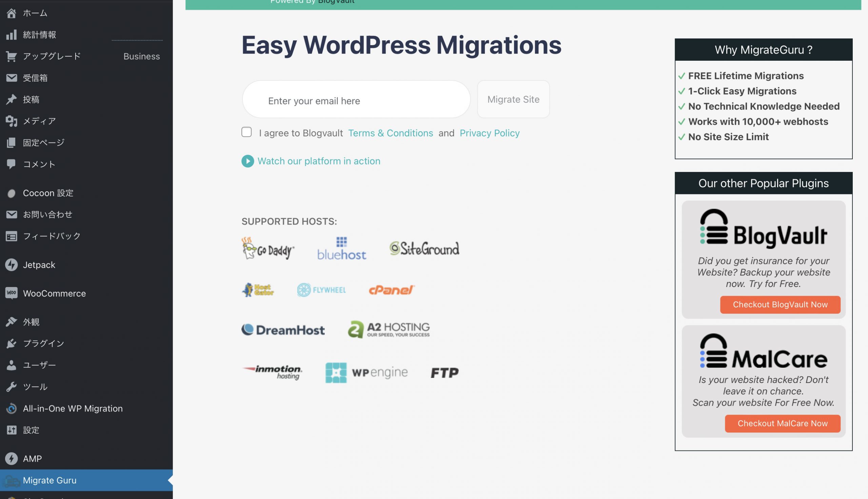Click the Migrate Guru truck icon
Screen dimensions: 868x499
click(11, 480)
